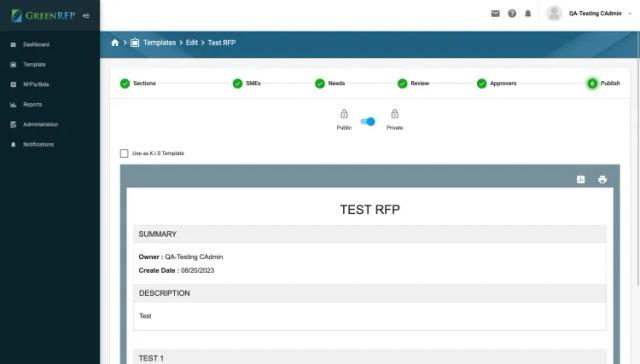Screen dimensions: 640x364
Task: Go to the Publish step
Action: click(x=603, y=83)
